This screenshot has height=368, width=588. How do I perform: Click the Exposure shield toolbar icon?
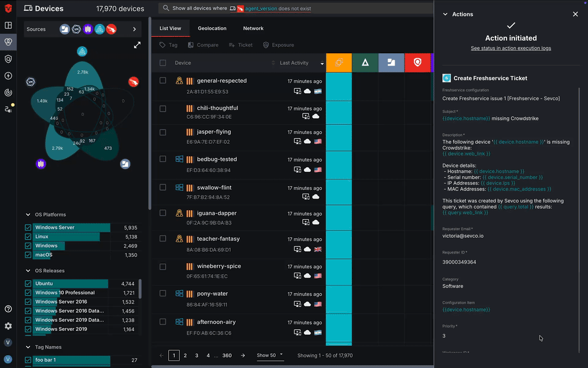pos(279,45)
